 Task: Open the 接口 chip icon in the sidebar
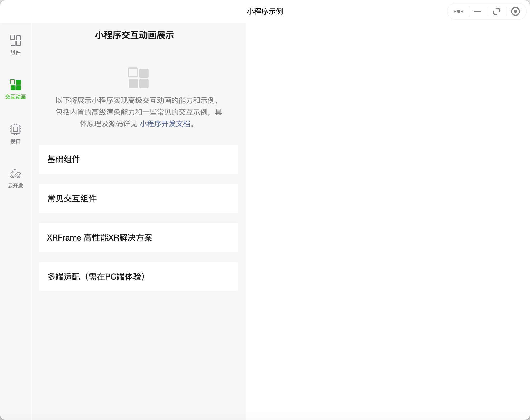tap(16, 129)
